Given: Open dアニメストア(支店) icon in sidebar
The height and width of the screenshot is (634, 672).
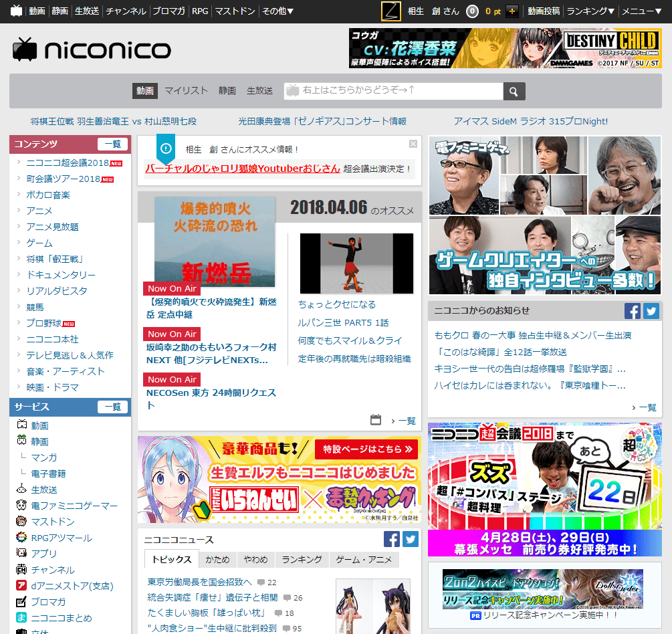Looking at the screenshot, I should (21, 585).
